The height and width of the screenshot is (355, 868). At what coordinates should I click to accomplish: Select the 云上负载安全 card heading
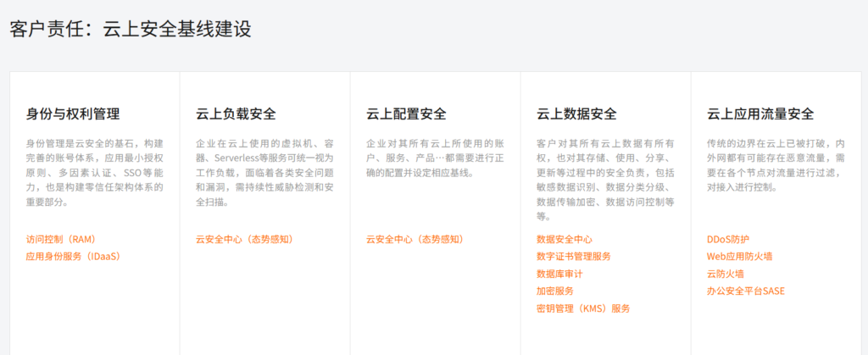[x=236, y=114]
